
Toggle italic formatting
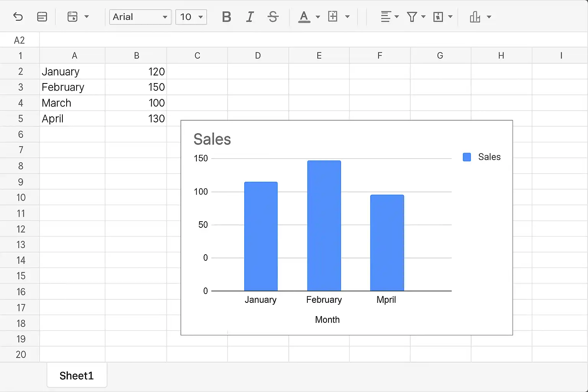[x=250, y=17]
